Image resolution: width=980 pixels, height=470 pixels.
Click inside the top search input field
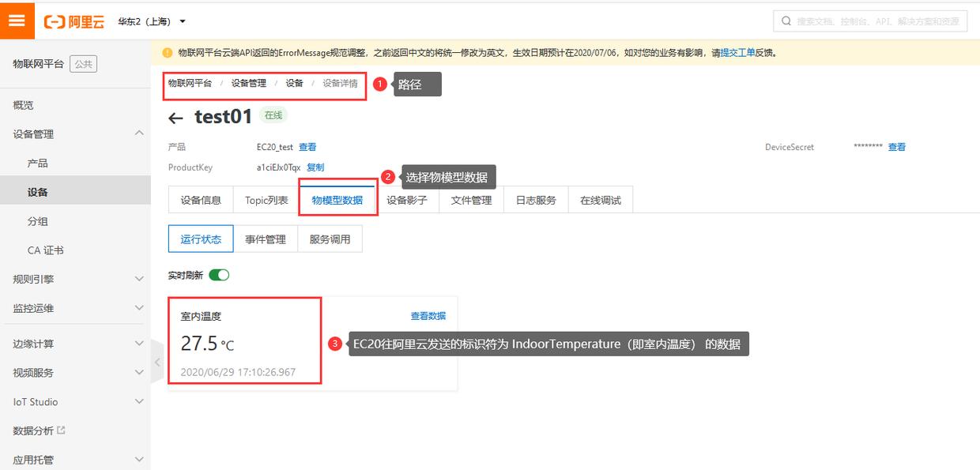pyautogui.click(x=869, y=21)
